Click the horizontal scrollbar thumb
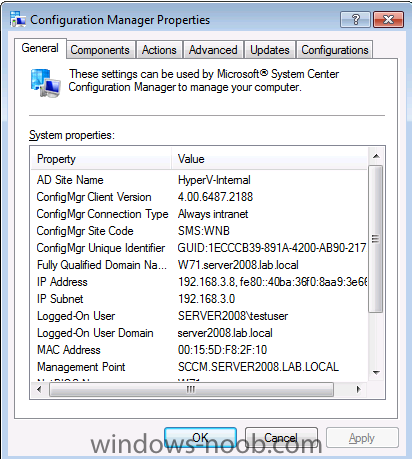Viewport: 412px width, 459px height. (191, 389)
